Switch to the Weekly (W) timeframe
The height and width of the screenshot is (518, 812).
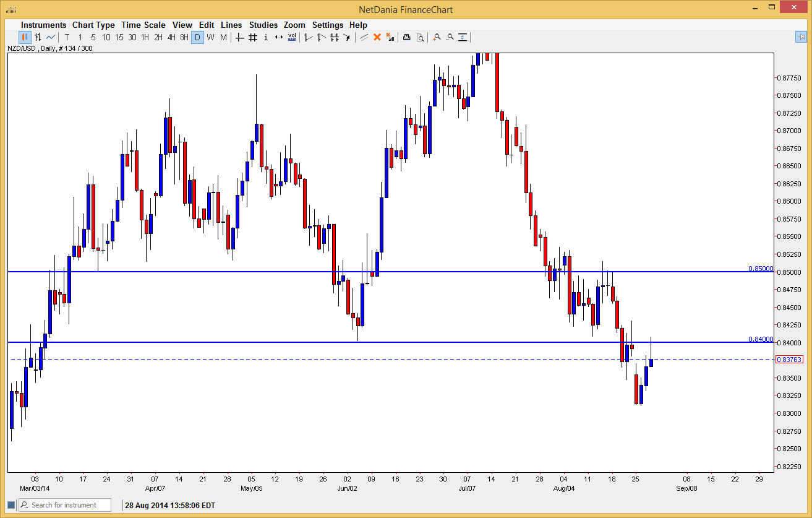point(210,37)
